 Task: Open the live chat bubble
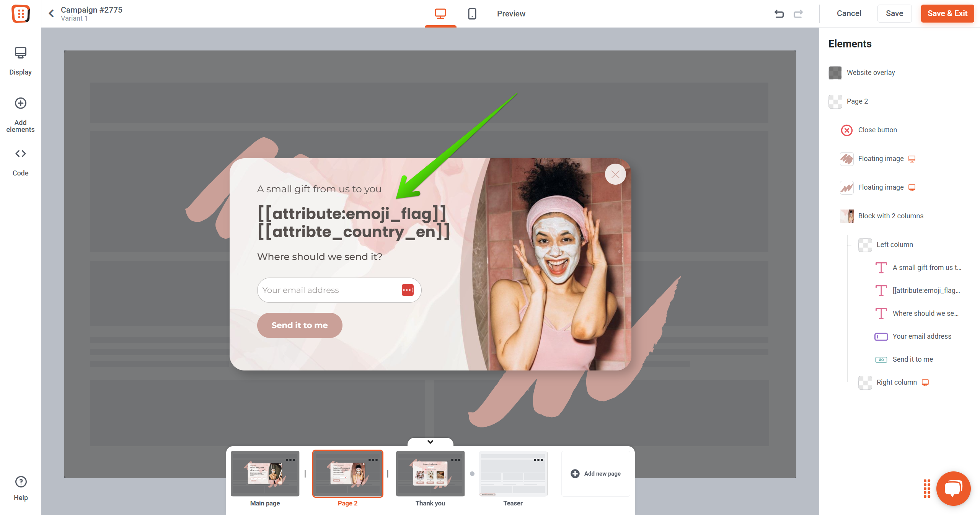tap(954, 489)
